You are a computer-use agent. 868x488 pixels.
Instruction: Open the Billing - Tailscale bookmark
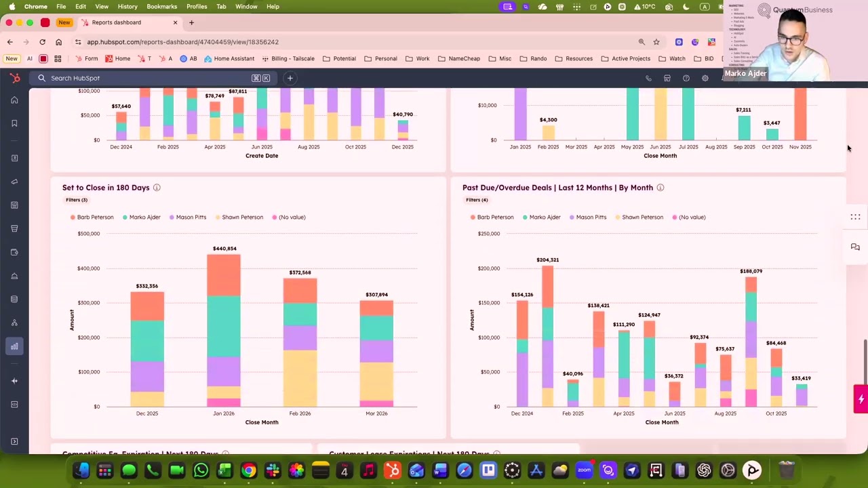click(288, 59)
